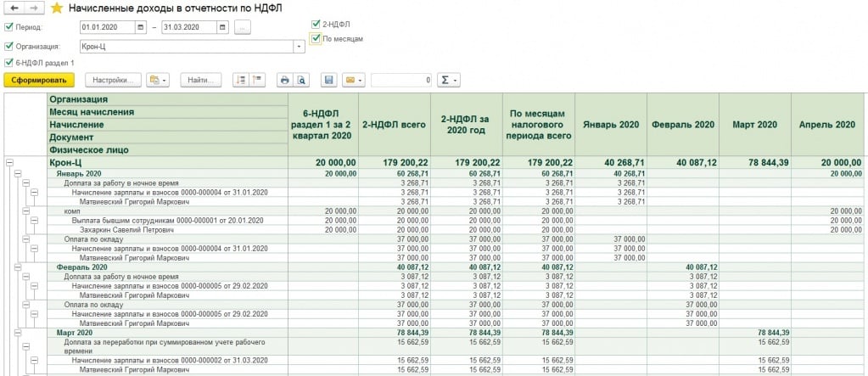This screenshot has width=868, height=376.
Task: Click the print report icon
Action: pos(284,80)
